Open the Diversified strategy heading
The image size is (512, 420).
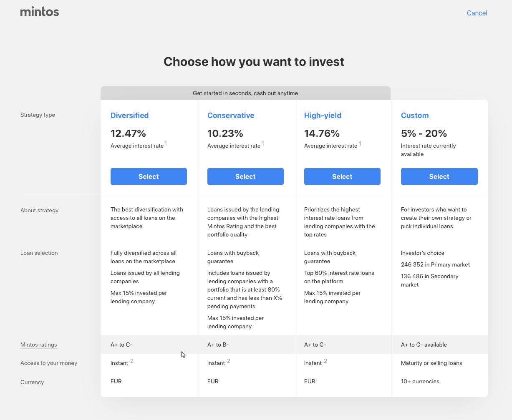click(x=129, y=116)
